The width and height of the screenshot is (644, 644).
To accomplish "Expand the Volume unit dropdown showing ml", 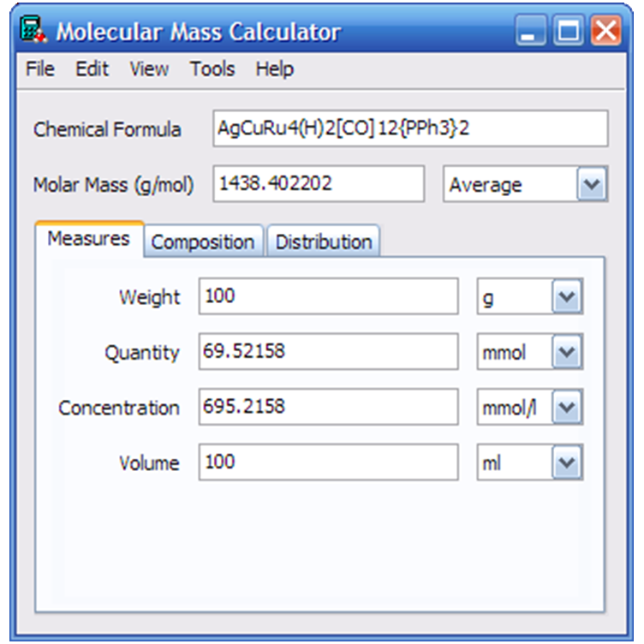I will pyautogui.click(x=566, y=463).
